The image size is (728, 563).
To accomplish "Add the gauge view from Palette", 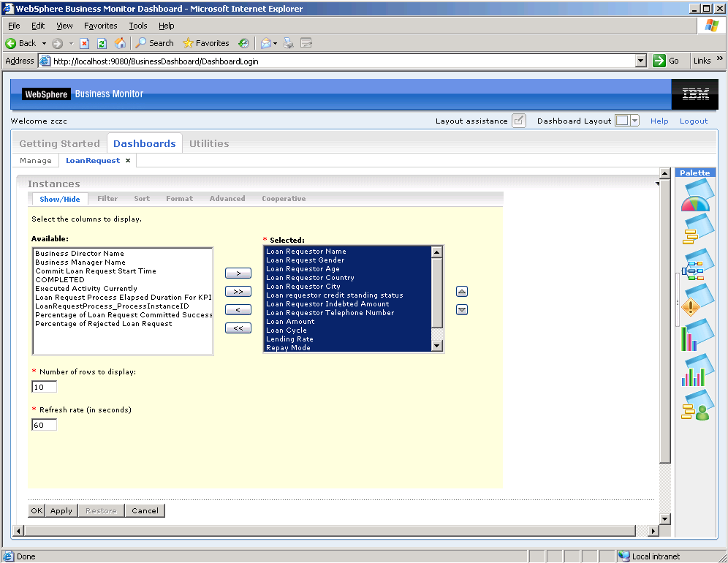I will tap(697, 196).
